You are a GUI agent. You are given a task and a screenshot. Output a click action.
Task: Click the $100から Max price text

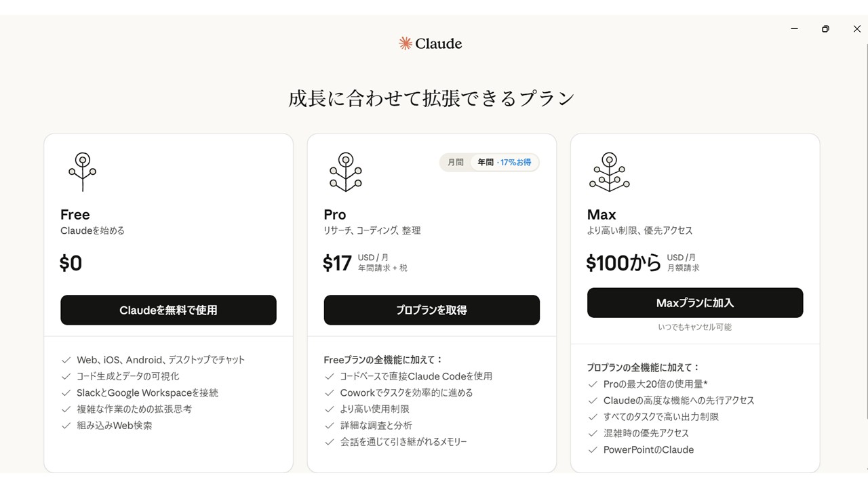pyautogui.click(x=623, y=263)
